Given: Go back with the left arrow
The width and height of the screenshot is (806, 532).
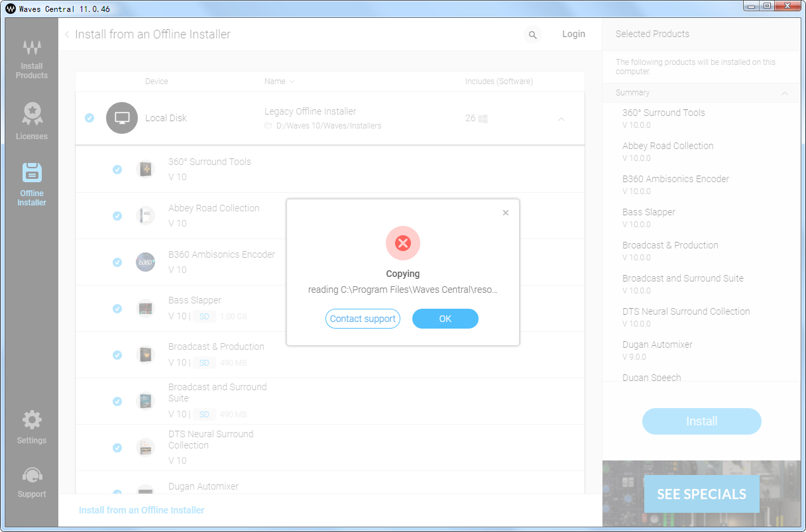Looking at the screenshot, I should click(67, 34).
